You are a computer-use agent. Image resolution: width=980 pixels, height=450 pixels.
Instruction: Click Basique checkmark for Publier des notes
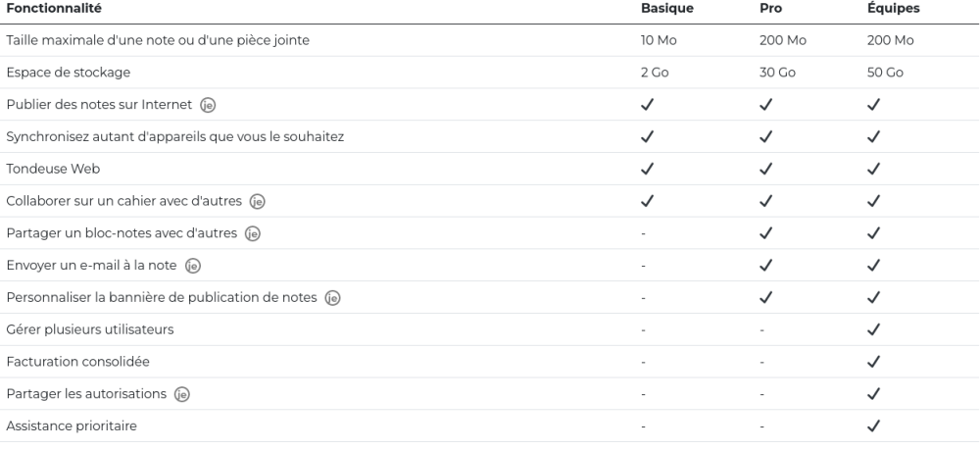click(647, 104)
